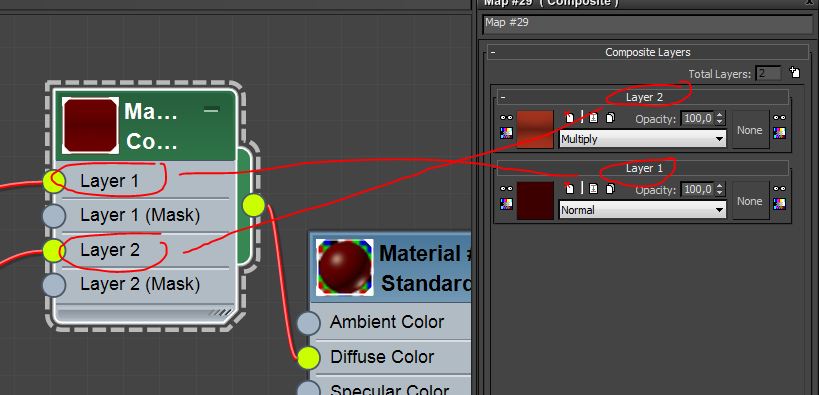The image size is (819, 395).
Task: Click the Ambient Color input socket
Action: pyautogui.click(x=308, y=323)
